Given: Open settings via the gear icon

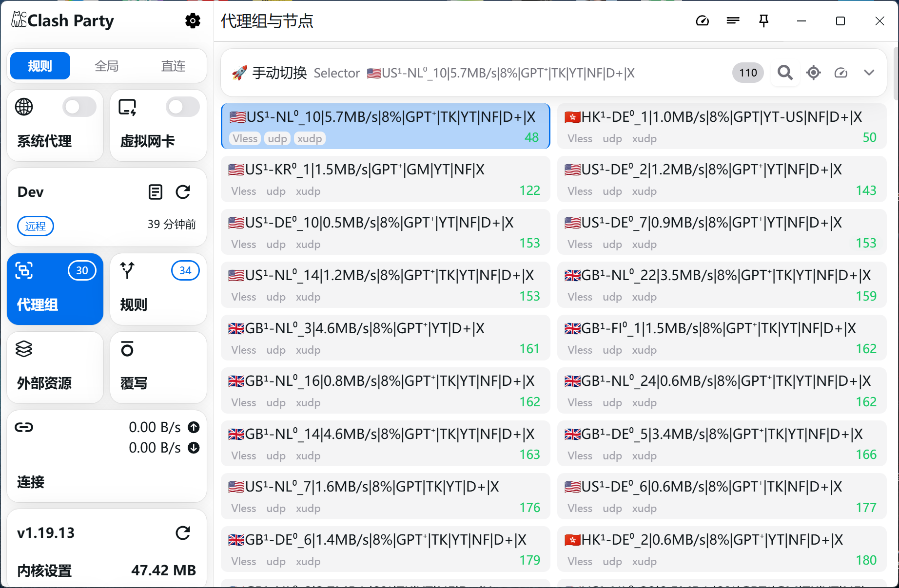Looking at the screenshot, I should click(x=193, y=20).
